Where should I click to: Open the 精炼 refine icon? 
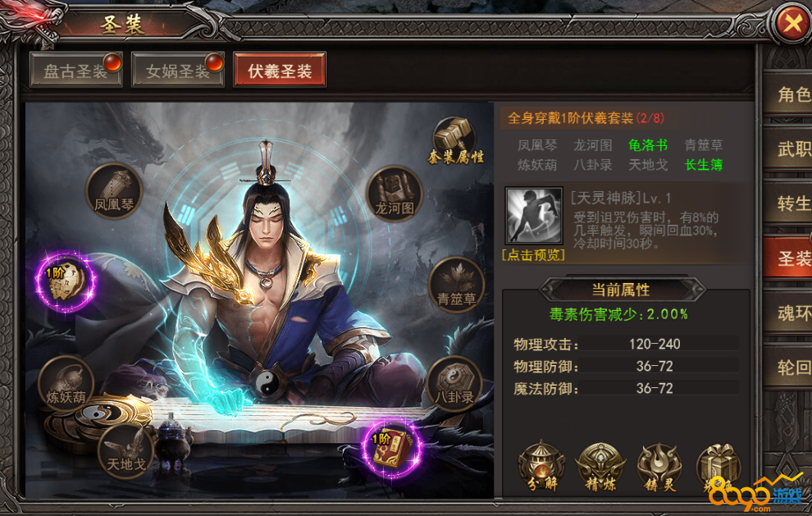pyautogui.click(x=600, y=467)
